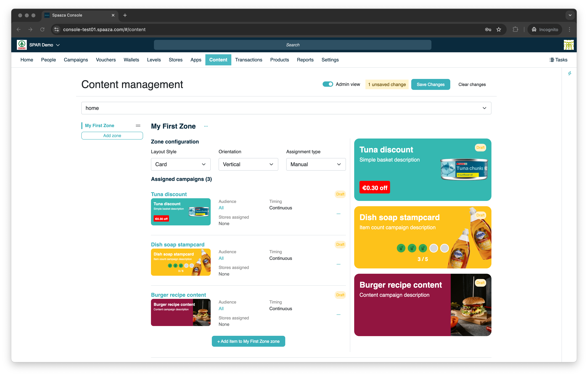The width and height of the screenshot is (588, 376).
Task: Open the three-dot menu for Burger recipe content
Action: [x=338, y=315]
